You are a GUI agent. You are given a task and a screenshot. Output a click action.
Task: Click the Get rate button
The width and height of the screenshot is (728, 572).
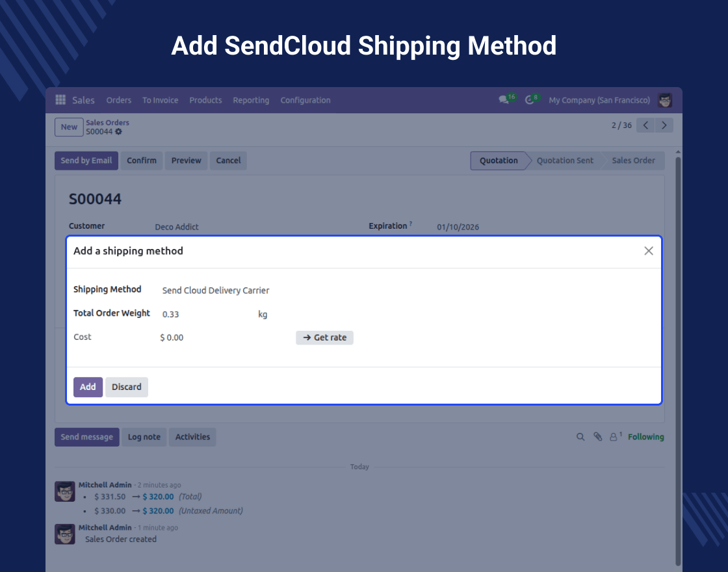pyautogui.click(x=324, y=338)
